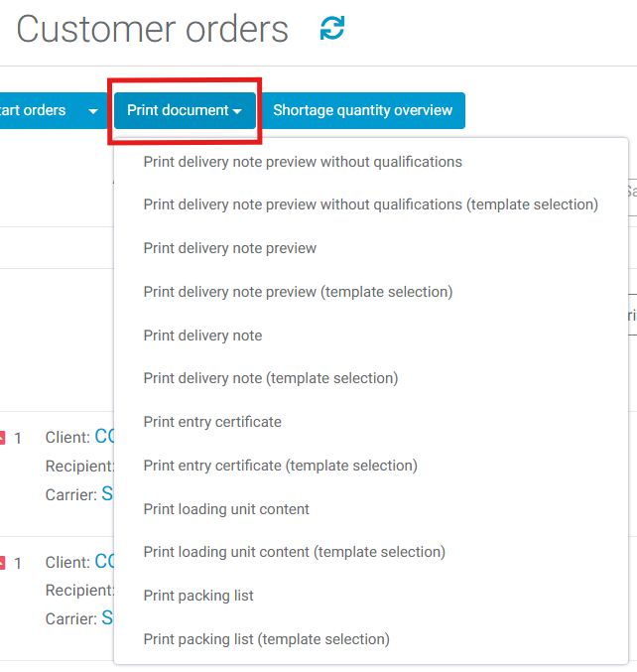The width and height of the screenshot is (637, 672).
Task: Choose Print loading unit content (template selection)
Action: pos(294,552)
